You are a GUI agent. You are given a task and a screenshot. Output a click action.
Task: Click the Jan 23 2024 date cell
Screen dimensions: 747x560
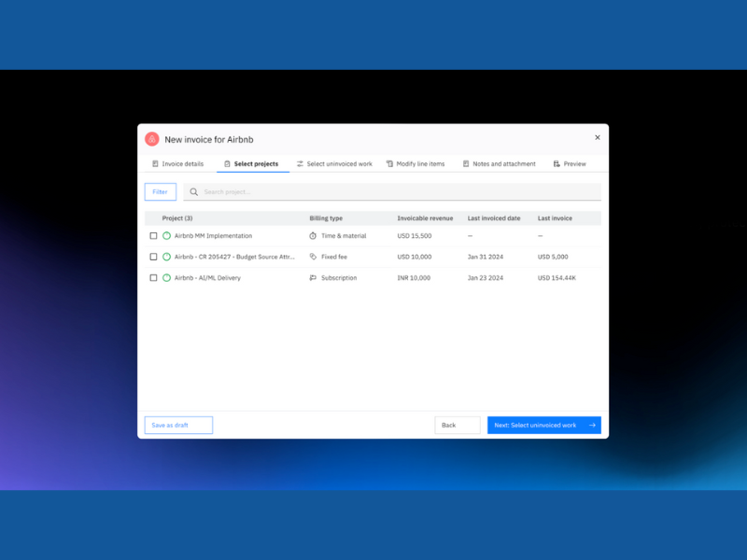coord(485,277)
